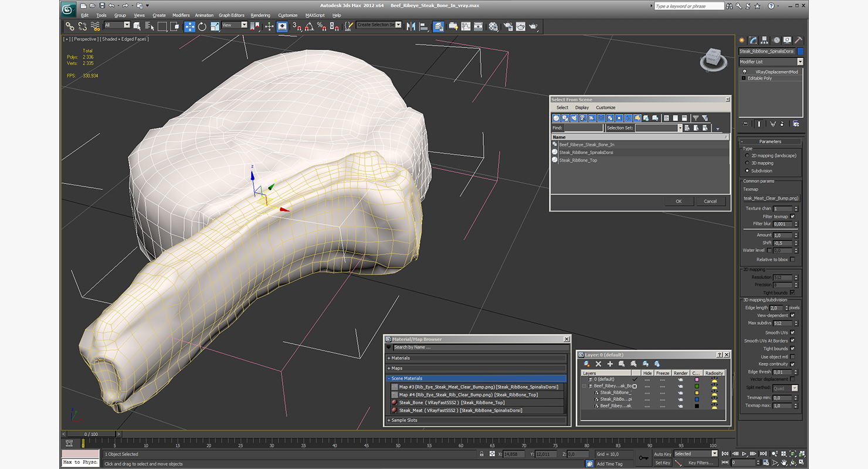Screen dimensions: 868x469
Task: Open the MAXScript menu
Action: tap(315, 15)
